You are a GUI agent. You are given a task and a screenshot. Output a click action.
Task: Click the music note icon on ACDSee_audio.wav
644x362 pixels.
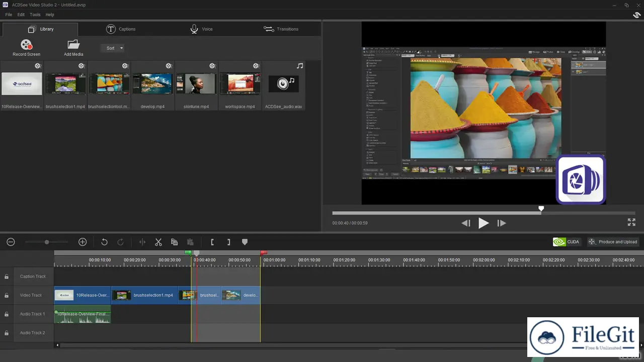click(x=300, y=66)
